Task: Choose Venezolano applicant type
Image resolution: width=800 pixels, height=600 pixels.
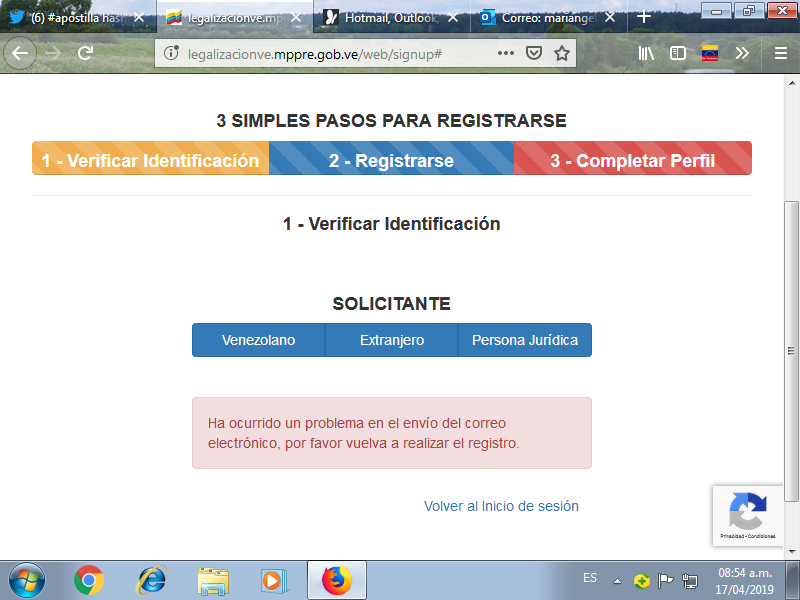Action: coord(259,340)
